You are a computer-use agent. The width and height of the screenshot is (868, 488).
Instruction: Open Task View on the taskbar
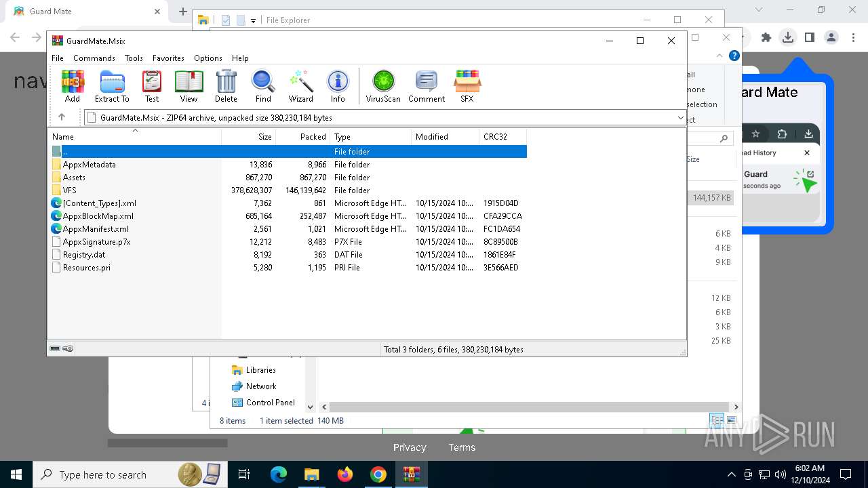244,474
